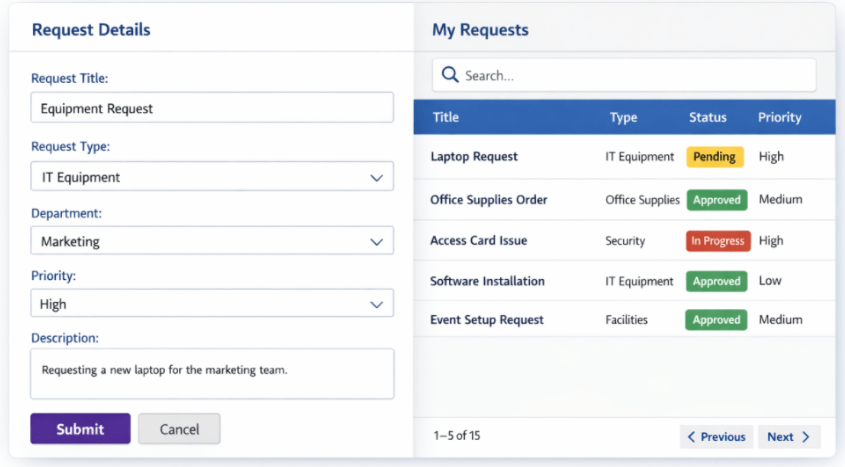The image size is (845, 467).
Task: Go to Next page of requests
Action: pos(789,437)
